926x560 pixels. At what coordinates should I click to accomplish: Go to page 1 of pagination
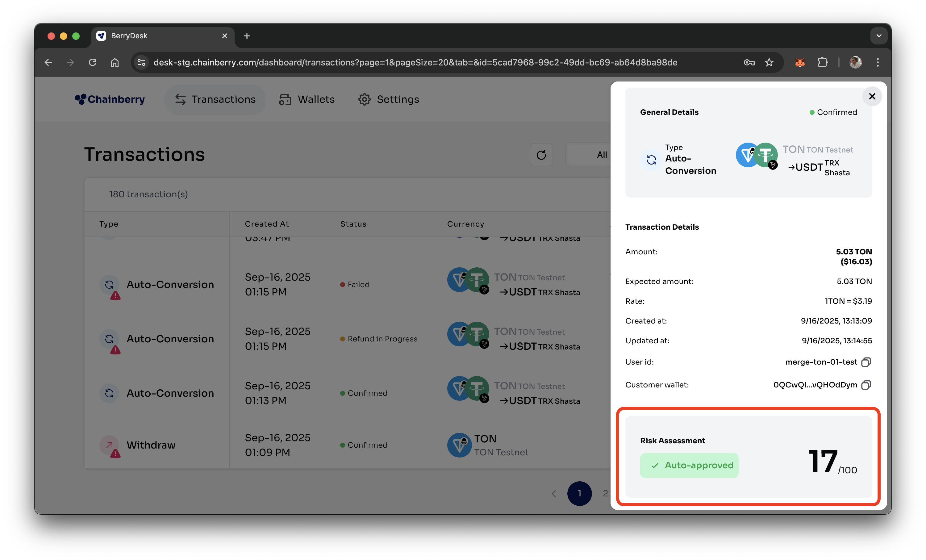click(x=579, y=493)
